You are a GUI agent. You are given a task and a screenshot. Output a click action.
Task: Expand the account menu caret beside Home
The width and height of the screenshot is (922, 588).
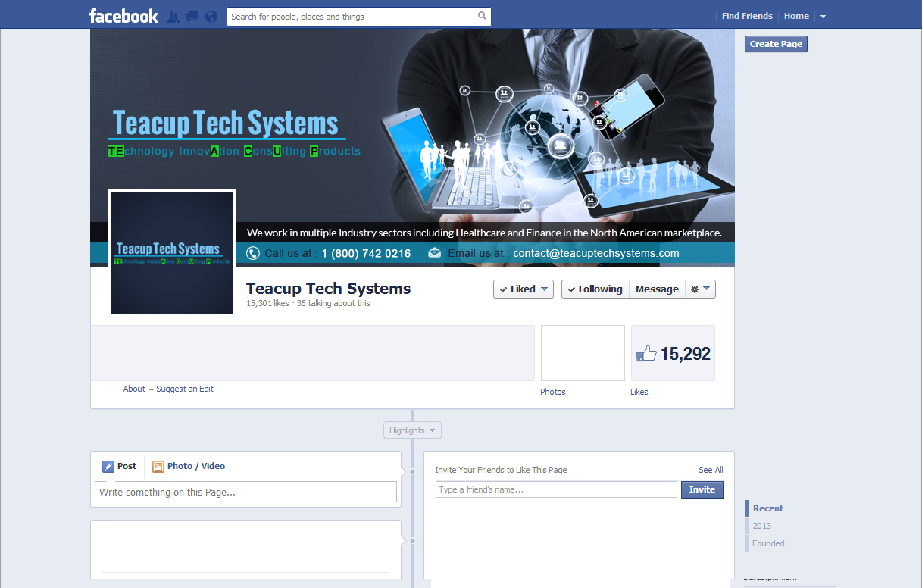pos(823,15)
